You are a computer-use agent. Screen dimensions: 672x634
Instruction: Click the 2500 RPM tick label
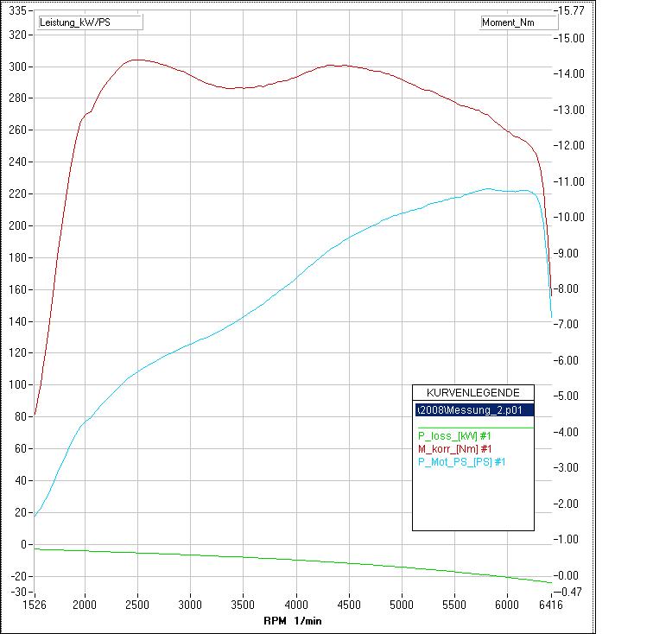[x=138, y=607]
